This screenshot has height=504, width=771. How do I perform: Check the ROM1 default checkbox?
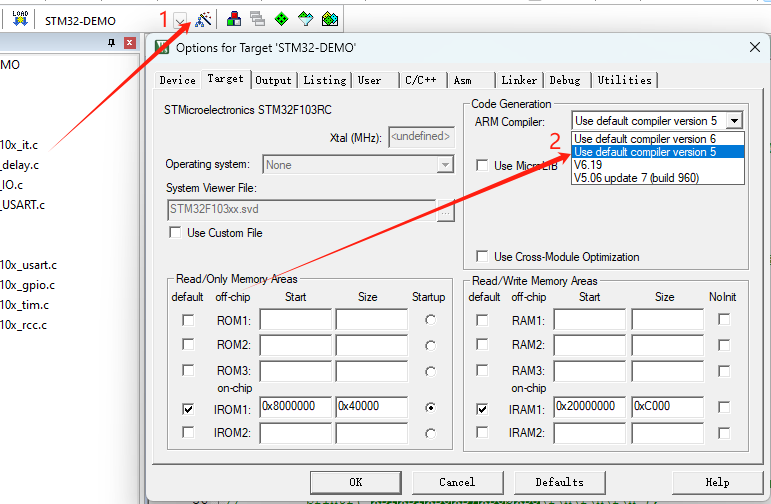188,320
